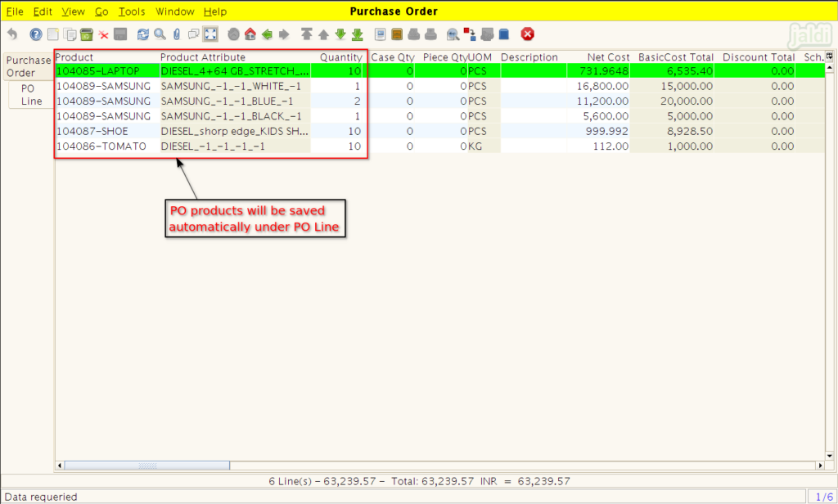The width and height of the screenshot is (838, 504).
Task: Sort by the Product column header
Action: 107,57
